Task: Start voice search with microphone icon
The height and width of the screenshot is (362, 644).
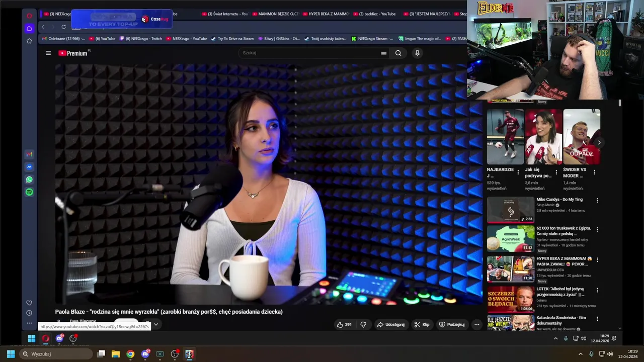Action: (x=417, y=53)
